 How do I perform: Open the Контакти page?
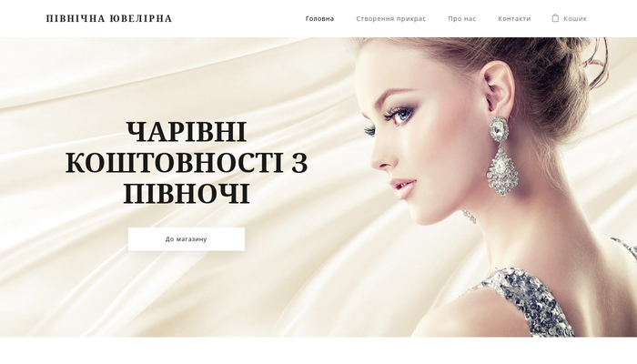click(x=514, y=19)
